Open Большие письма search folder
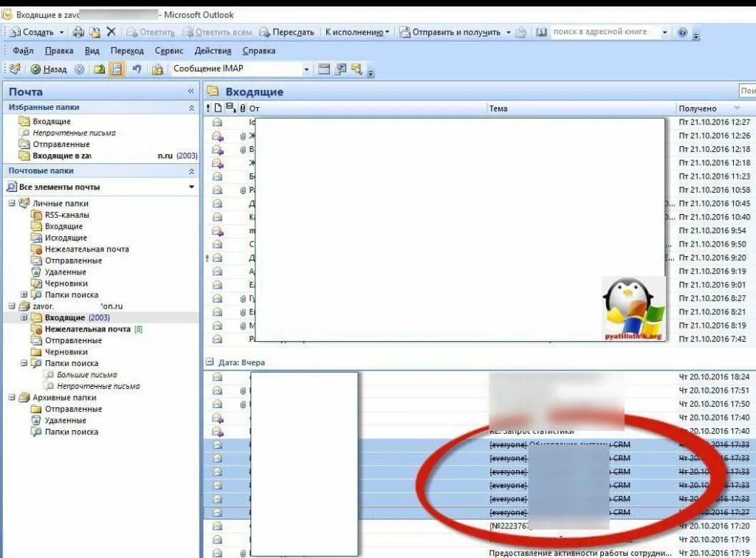 click(86, 375)
